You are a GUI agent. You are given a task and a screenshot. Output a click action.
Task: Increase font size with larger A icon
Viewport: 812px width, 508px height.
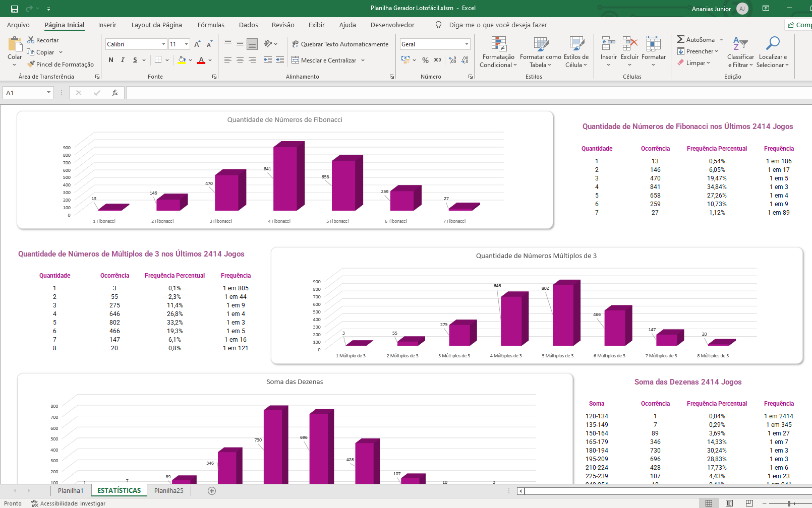197,44
